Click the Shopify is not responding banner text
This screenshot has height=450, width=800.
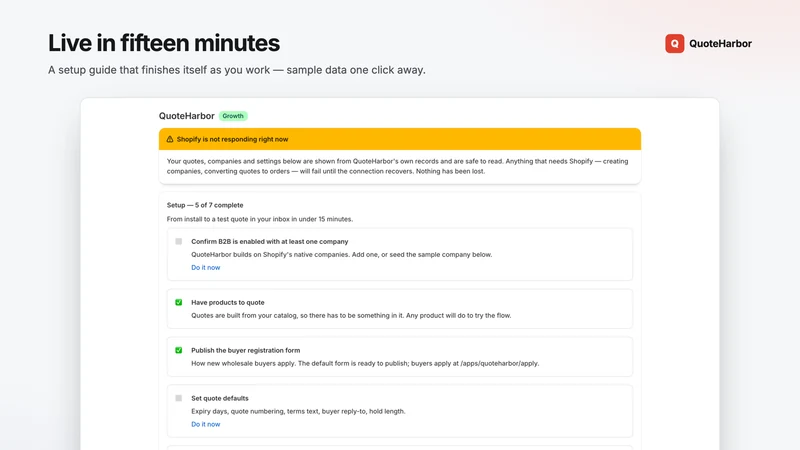(x=232, y=139)
